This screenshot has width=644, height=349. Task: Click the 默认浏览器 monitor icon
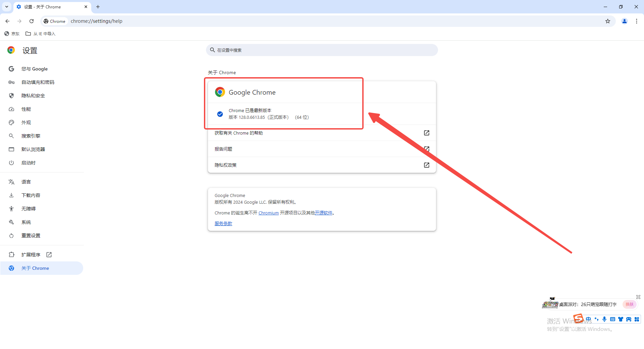(x=11, y=149)
